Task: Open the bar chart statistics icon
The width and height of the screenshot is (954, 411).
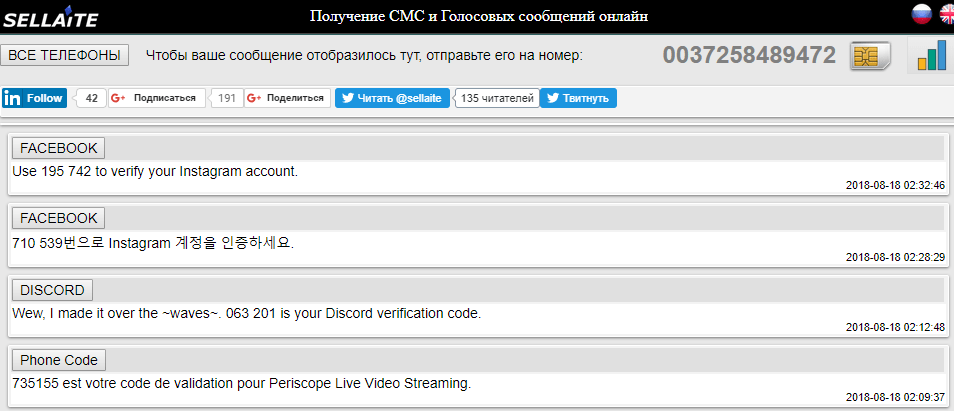Action: 931,56
